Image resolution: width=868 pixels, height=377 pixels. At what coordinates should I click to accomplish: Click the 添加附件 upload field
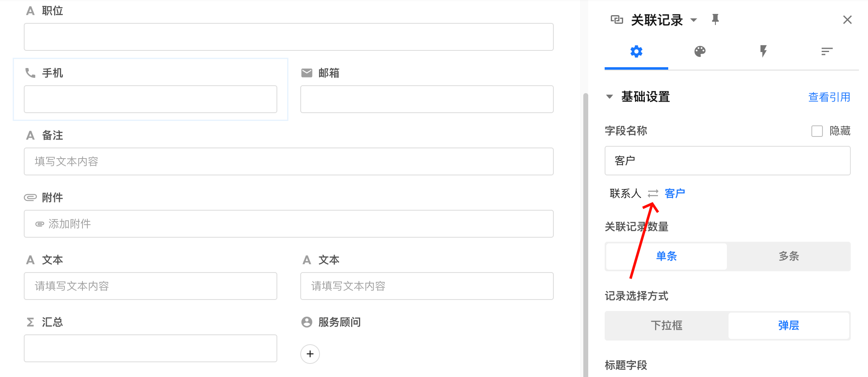tap(288, 224)
